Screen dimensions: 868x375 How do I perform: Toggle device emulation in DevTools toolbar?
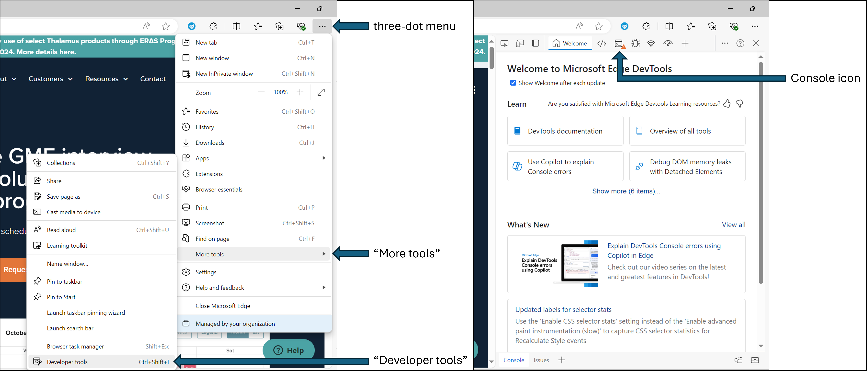520,43
